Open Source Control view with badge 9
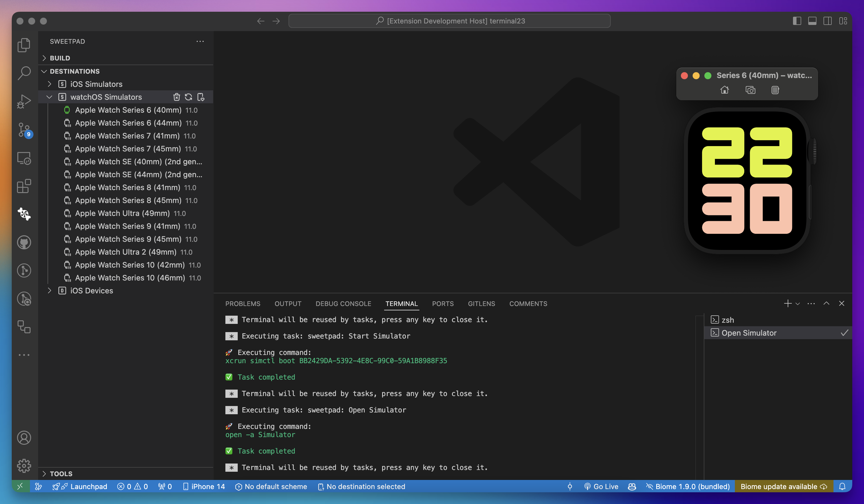Image resolution: width=864 pixels, height=504 pixels. 24,130
